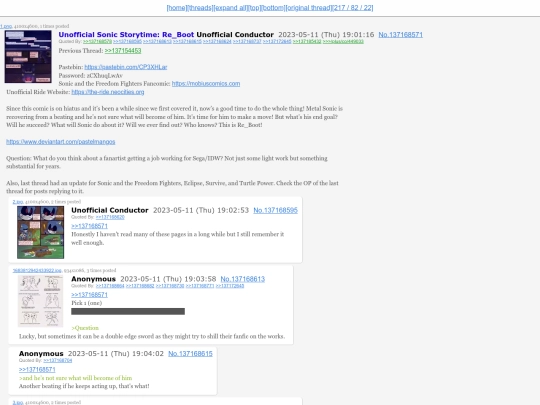540x405 pixels.
Task: Visit the the-ride.neocities.org link
Action: (x=108, y=92)
